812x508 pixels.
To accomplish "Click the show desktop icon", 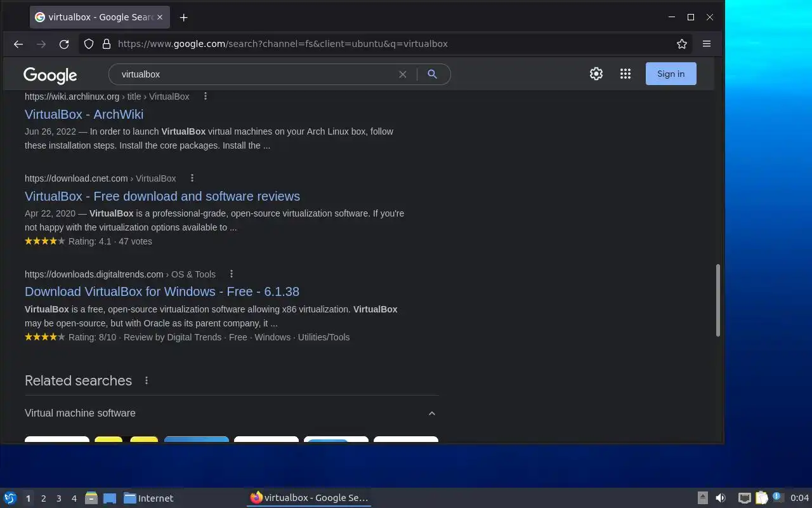I will click(109, 498).
